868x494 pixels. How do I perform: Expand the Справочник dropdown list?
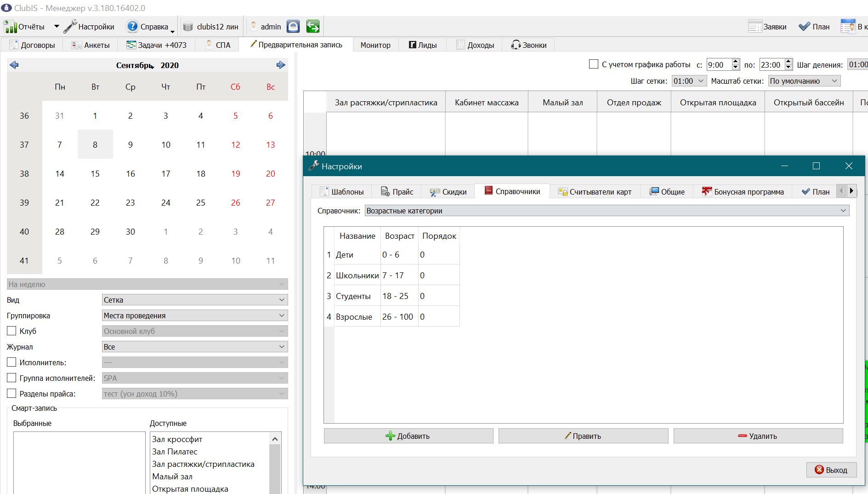click(607, 211)
